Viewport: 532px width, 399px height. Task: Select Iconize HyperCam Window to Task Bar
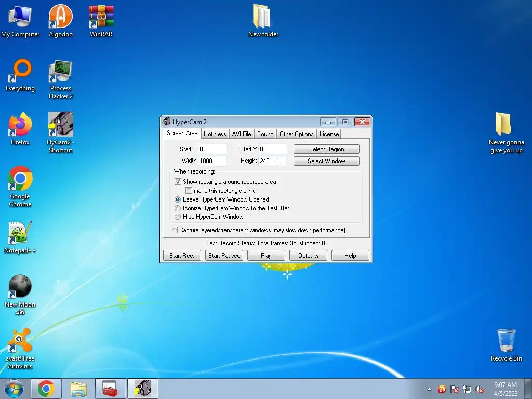point(178,208)
